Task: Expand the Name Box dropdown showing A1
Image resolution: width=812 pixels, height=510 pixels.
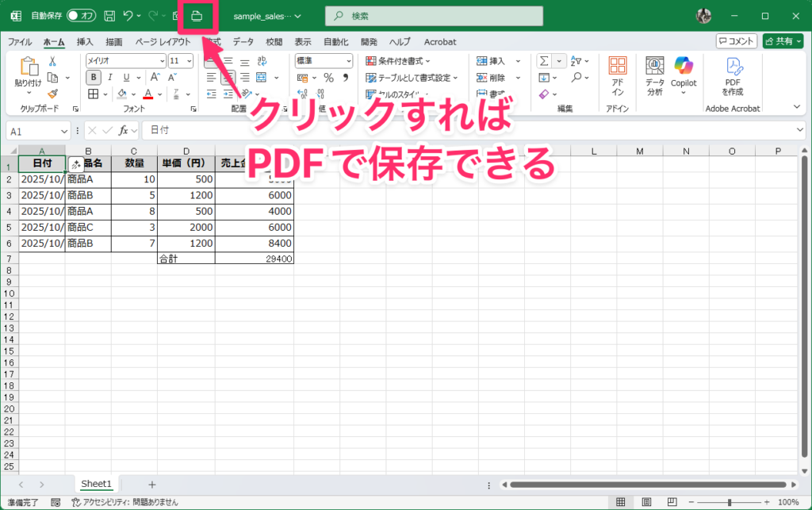Action: (63, 131)
